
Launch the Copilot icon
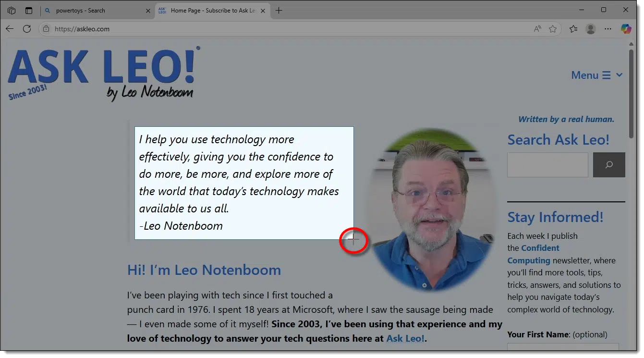[626, 29]
